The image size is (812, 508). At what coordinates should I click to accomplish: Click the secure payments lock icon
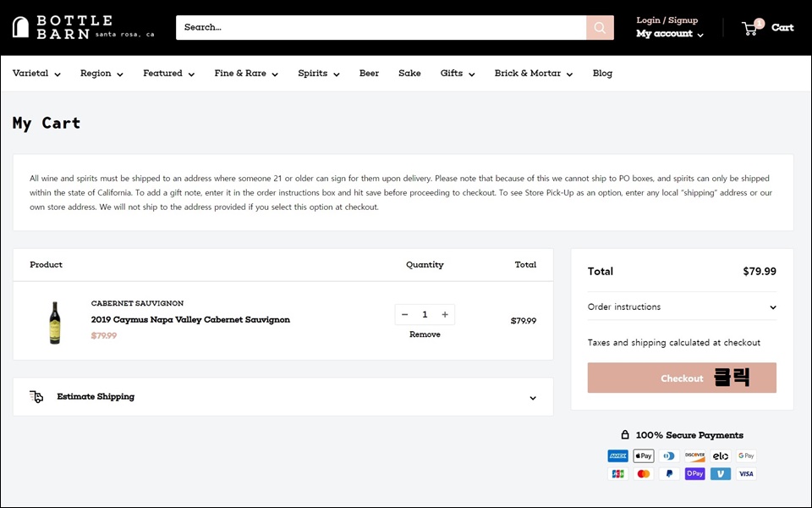625,435
